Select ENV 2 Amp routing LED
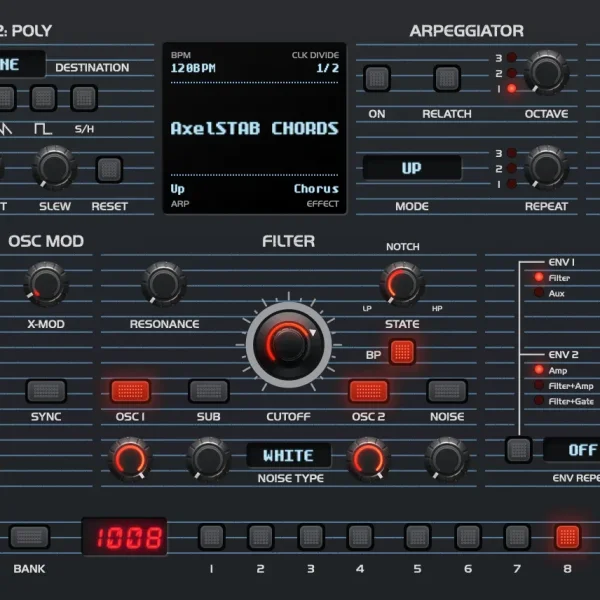The height and width of the screenshot is (600, 600). 539,370
